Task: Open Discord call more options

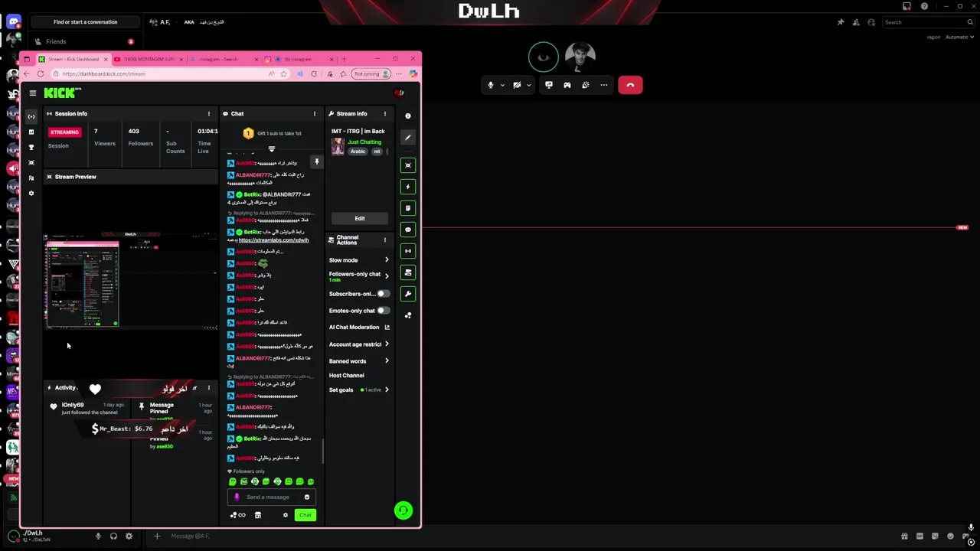Action: point(604,85)
